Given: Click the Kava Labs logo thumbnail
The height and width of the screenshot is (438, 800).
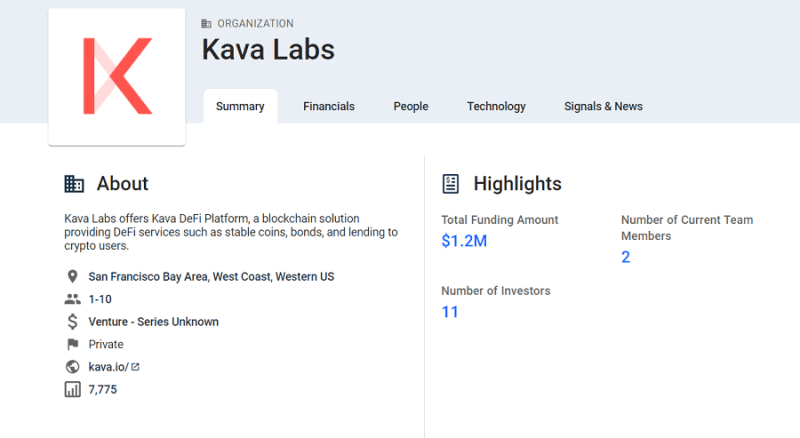Looking at the screenshot, I should click(x=117, y=77).
